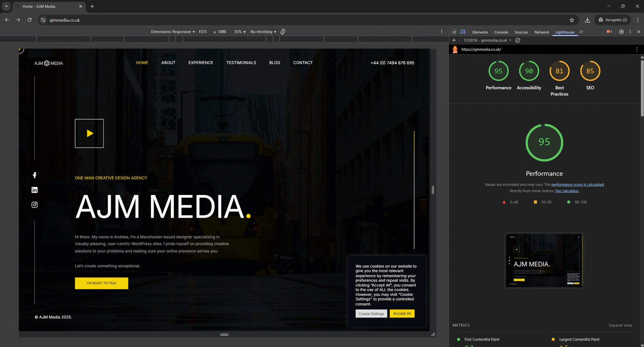Open the website Facebook icon
The width and height of the screenshot is (644, 347).
(x=35, y=175)
